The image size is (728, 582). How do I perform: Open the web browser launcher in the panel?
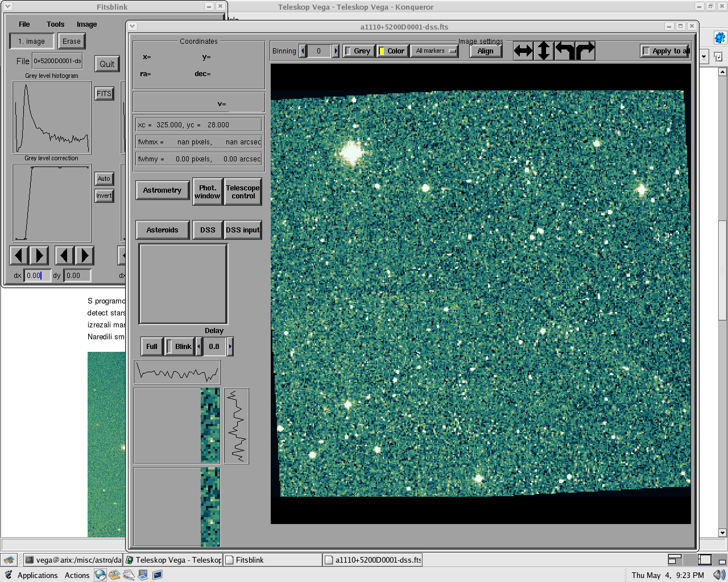coord(100,575)
